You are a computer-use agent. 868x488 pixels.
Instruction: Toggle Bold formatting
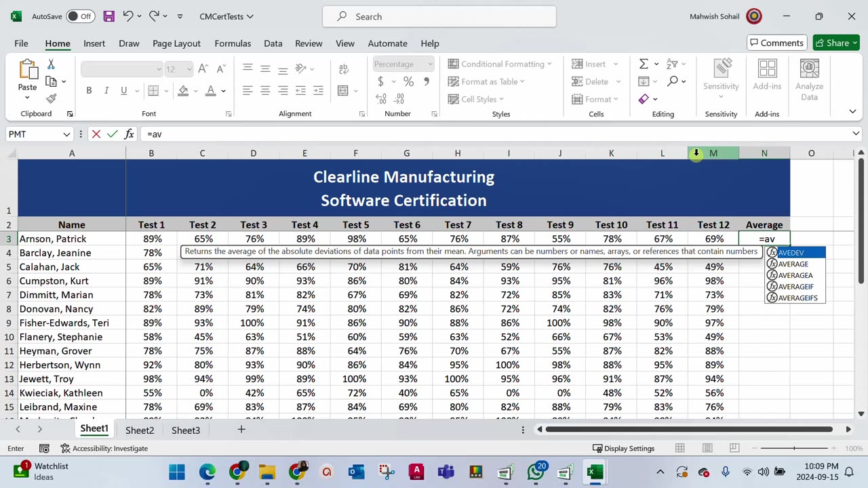coord(89,91)
